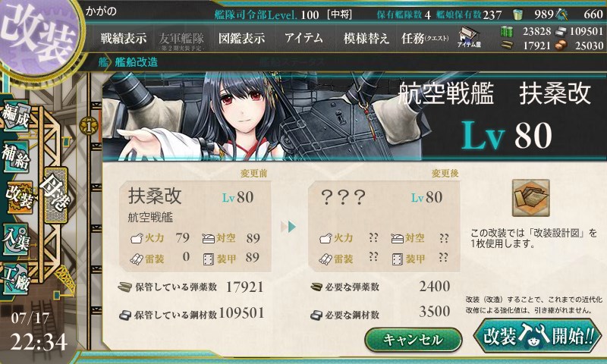The image size is (607, 364).
Task: Select the fleet number 1 badge
Action: (x=89, y=126)
